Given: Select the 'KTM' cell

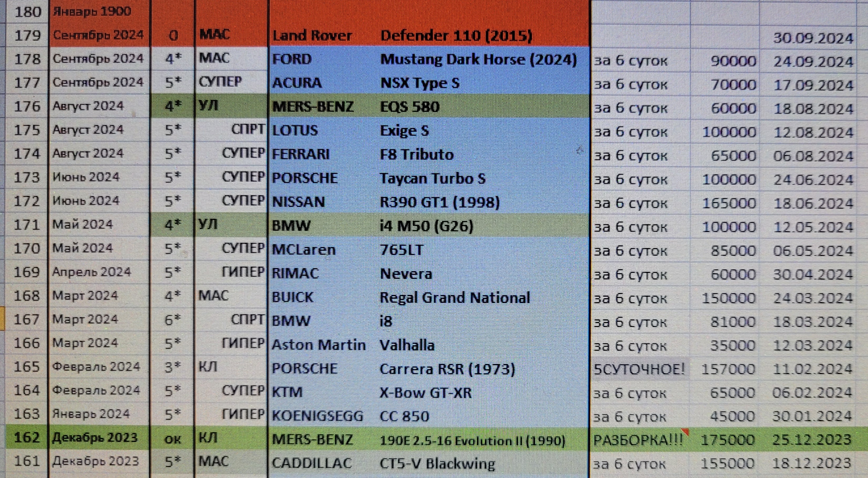Looking at the screenshot, I should click(323, 392).
